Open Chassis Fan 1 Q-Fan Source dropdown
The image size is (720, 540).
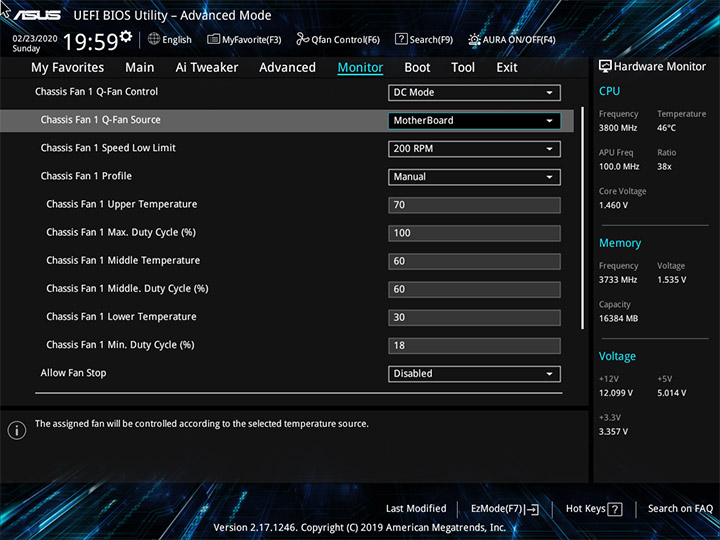tap(474, 120)
